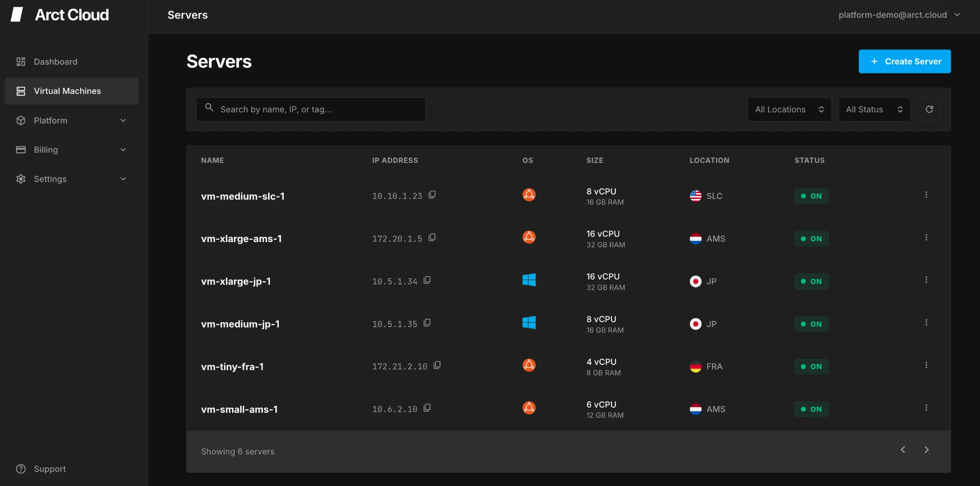The height and width of the screenshot is (486, 980).
Task: Open the All Status filter dropdown
Action: tap(874, 109)
